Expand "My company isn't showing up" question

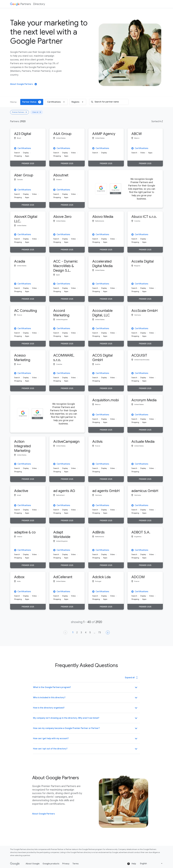(86, 718)
